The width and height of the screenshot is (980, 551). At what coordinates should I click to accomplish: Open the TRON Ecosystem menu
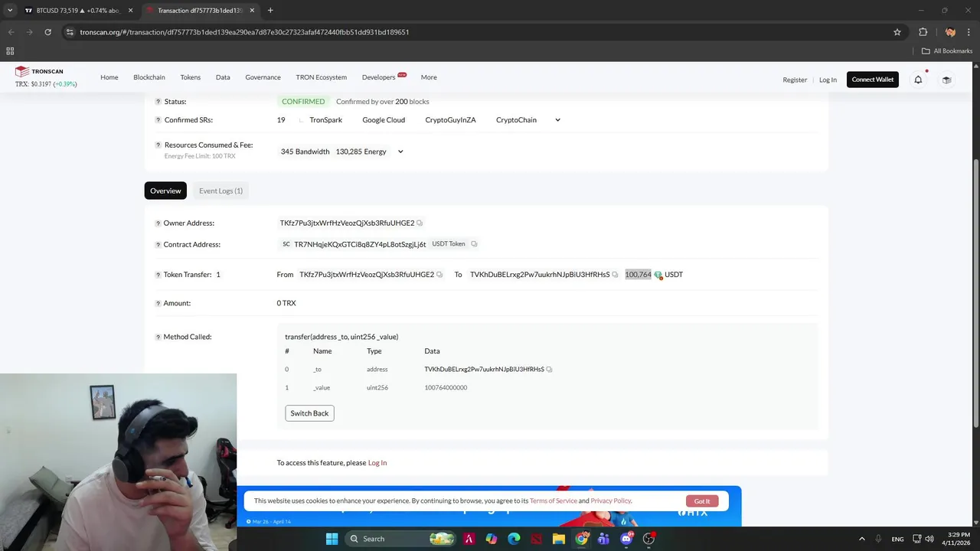click(322, 77)
